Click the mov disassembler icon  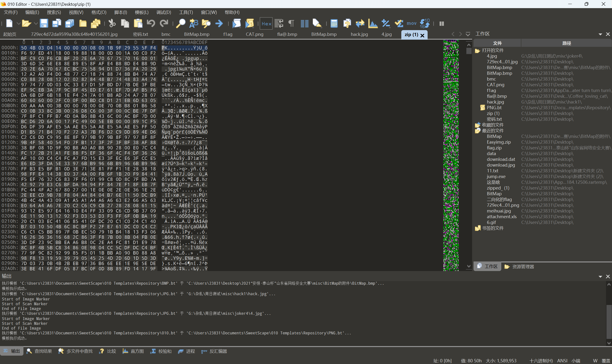click(412, 24)
